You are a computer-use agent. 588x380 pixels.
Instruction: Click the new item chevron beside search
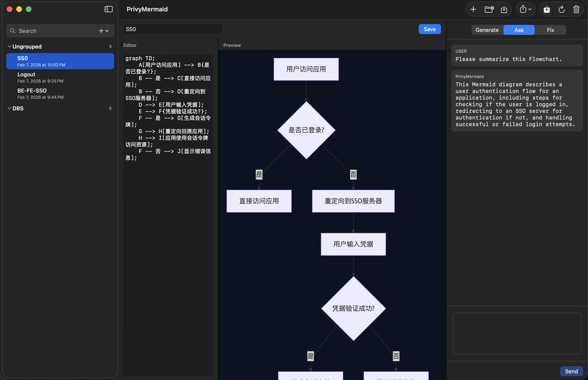click(107, 31)
